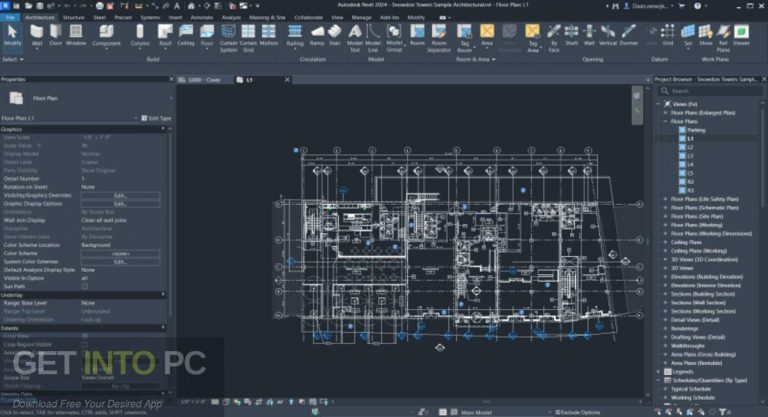Open the work plane Viewer
Viewport: 768px width, 417px height.
point(741,35)
